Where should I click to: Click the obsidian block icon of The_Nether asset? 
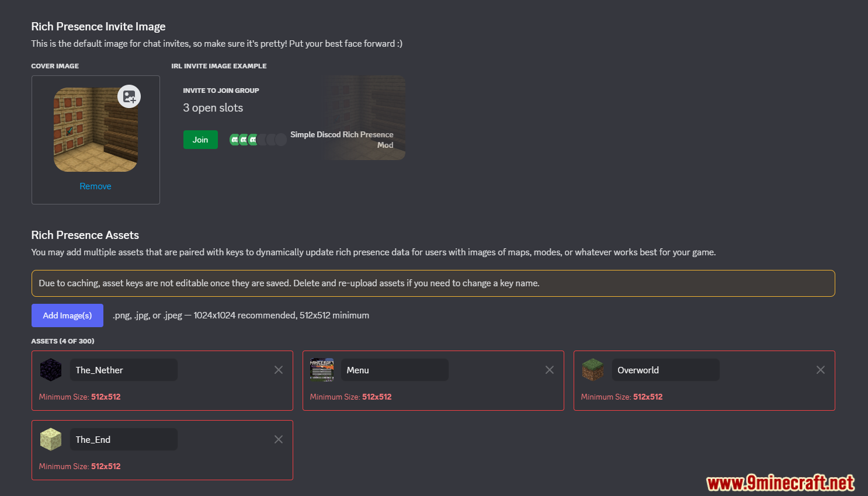pos(51,370)
